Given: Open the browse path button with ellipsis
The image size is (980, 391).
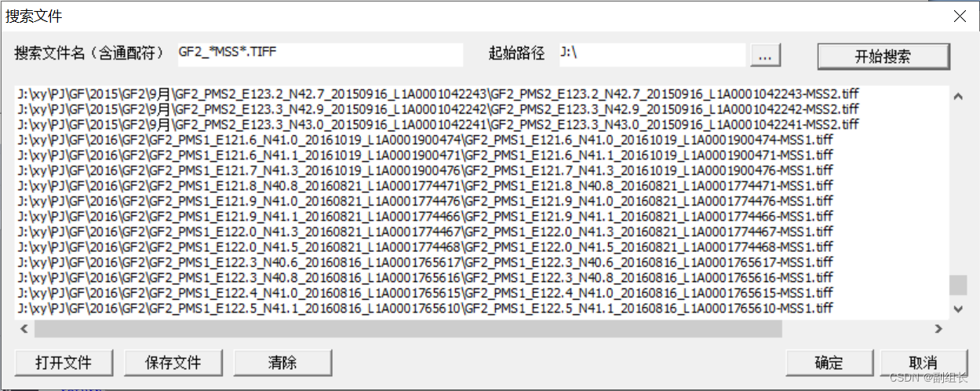Looking at the screenshot, I should pos(766,55).
